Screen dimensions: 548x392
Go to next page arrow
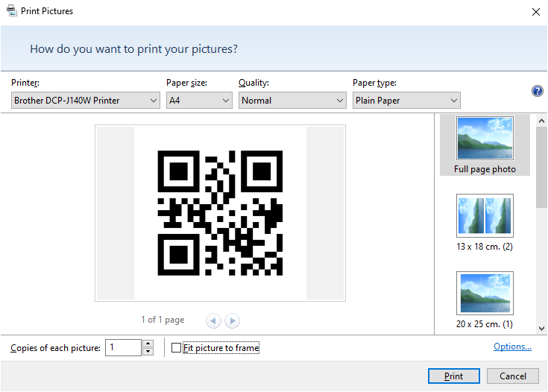click(x=232, y=320)
